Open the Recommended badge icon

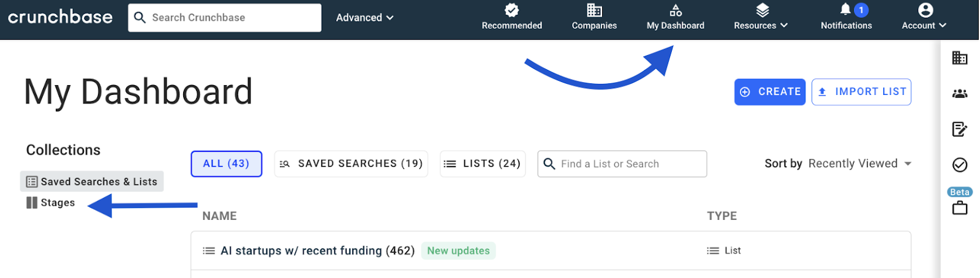[x=511, y=10]
